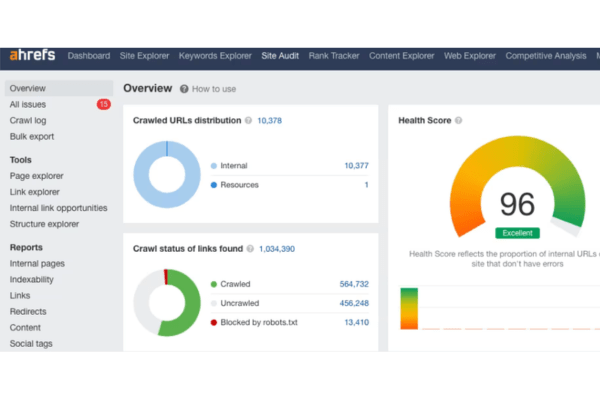
Task: Open the How to use help icon
Action: [x=184, y=89]
